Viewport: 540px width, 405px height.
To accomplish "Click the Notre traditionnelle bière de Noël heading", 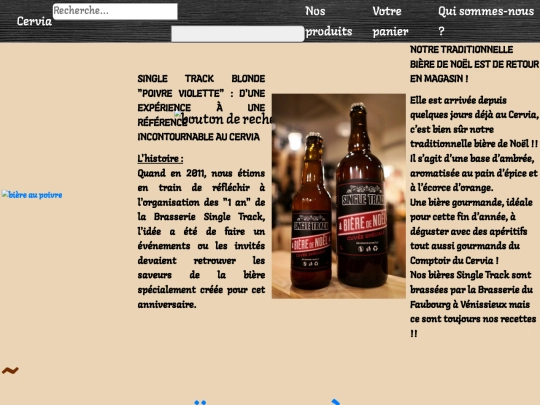I will (474, 64).
